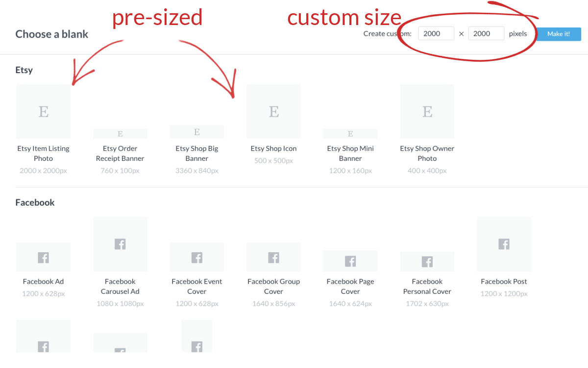This screenshot has width=588, height=368.
Task: Select the Etsy Order Receipt Banner thumbnail
Action: pyautogui.click(x=120, y=133)
